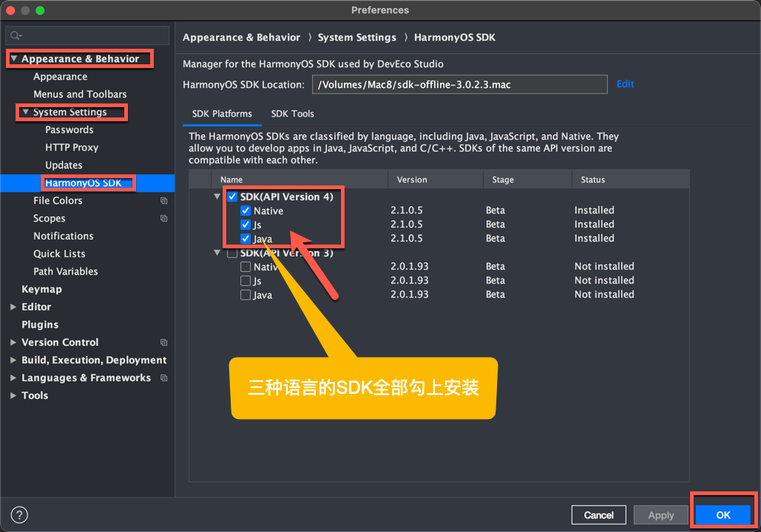The image size is (761, 532).
Task: Click the green maximize window button
Action: pyautogui.click(x=40, y=10)
